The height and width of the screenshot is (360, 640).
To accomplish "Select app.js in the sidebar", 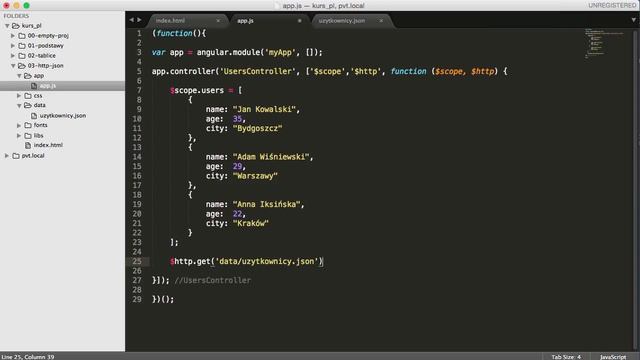I will [x=48, y=86].
